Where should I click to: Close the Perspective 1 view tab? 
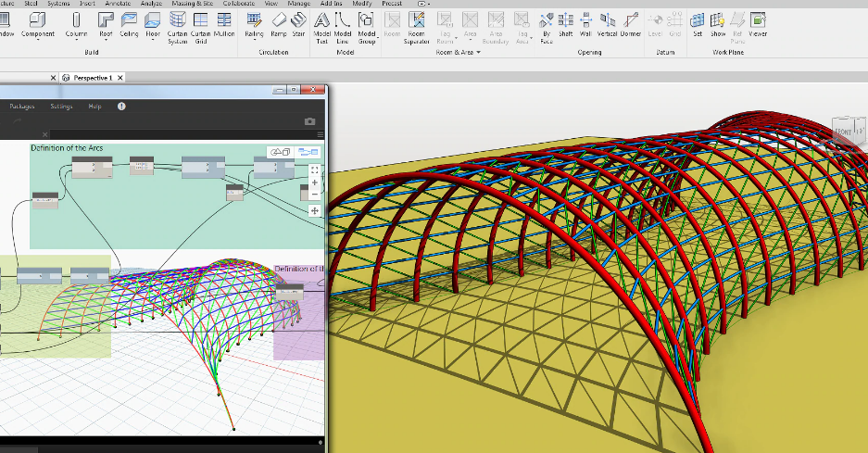click(x=120, y=78)
